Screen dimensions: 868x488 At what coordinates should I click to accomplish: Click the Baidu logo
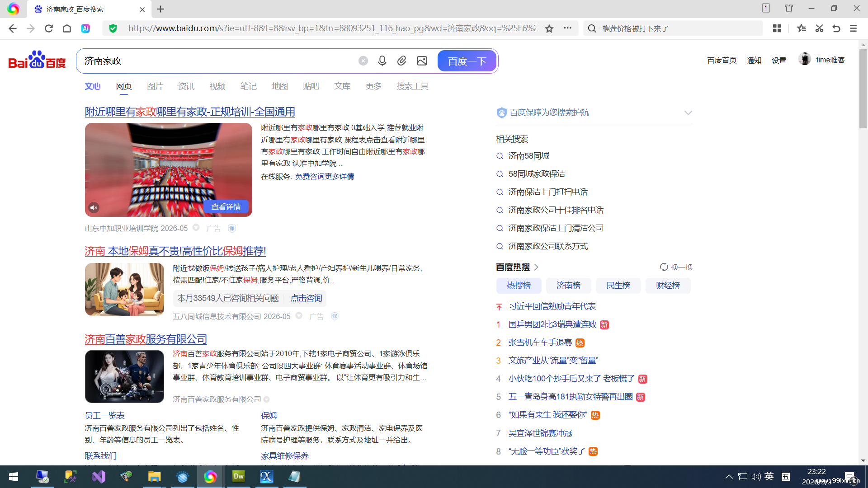pyautogui.click(x=37, y=60)
